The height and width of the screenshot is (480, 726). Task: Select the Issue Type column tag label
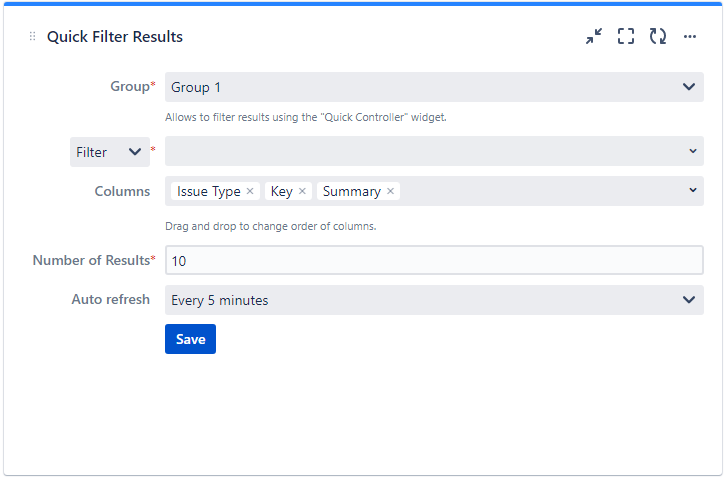coord(208,191)
